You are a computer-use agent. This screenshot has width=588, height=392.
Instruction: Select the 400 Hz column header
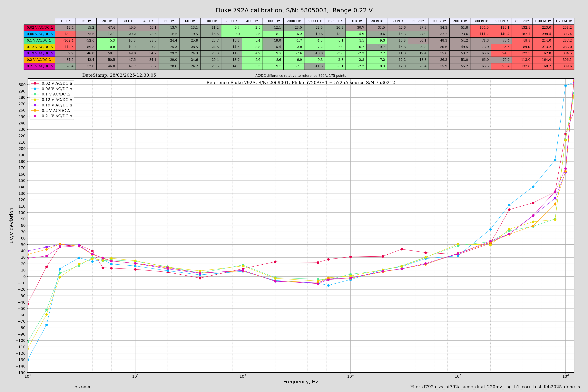[x=252, y=21]
